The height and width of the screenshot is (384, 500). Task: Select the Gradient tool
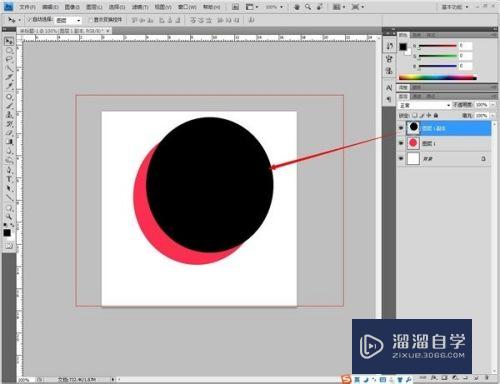coord(9,142)
